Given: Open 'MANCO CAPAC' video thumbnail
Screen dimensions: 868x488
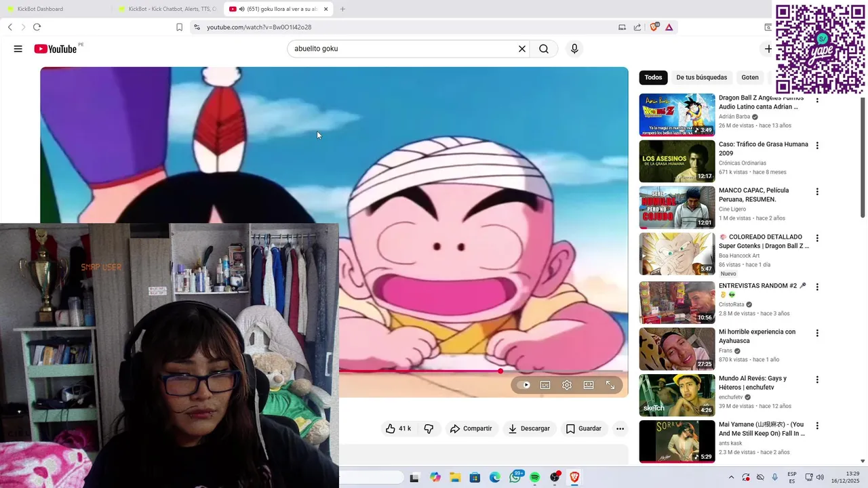Looking at the screenshot, I should 677,207.
